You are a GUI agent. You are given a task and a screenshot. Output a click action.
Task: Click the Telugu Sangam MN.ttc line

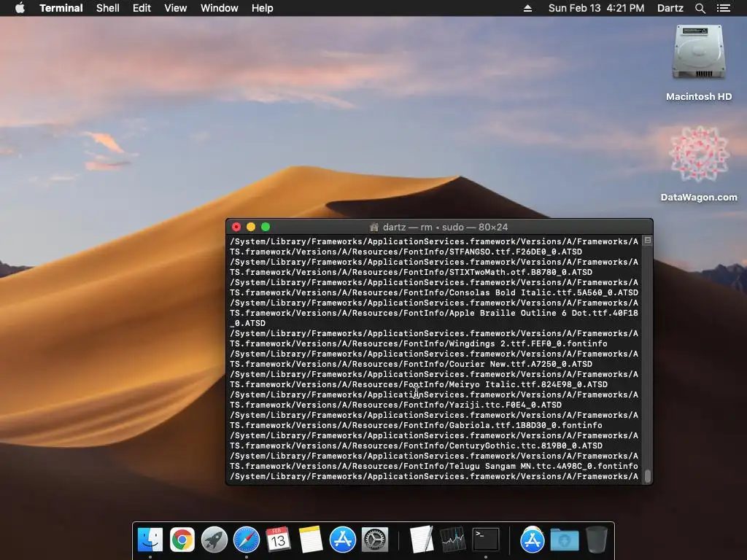[433, 466]
